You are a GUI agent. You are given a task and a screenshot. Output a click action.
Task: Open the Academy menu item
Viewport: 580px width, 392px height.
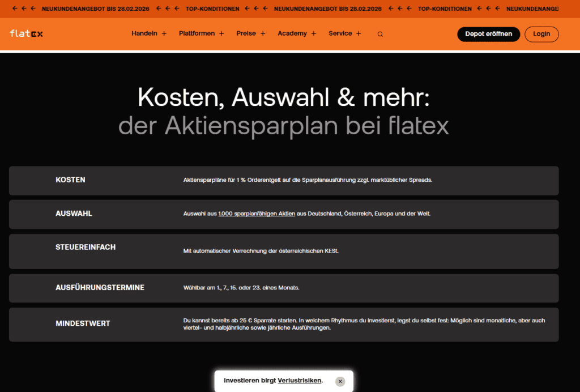(292, 33)
